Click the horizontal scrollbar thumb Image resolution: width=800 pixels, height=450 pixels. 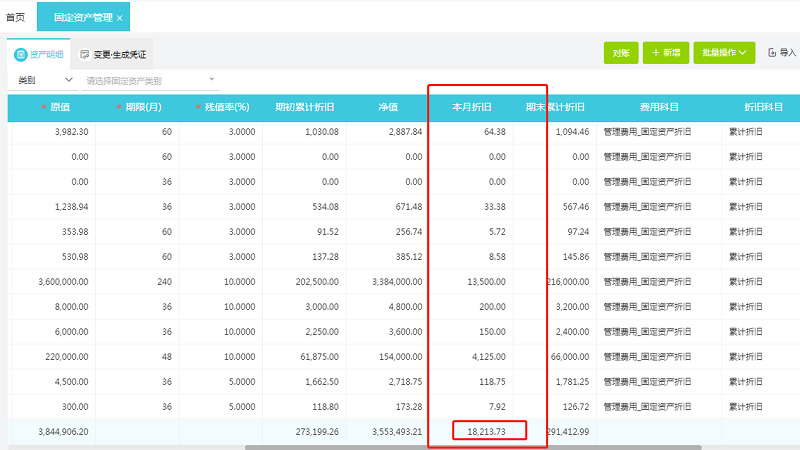(473, 447)
